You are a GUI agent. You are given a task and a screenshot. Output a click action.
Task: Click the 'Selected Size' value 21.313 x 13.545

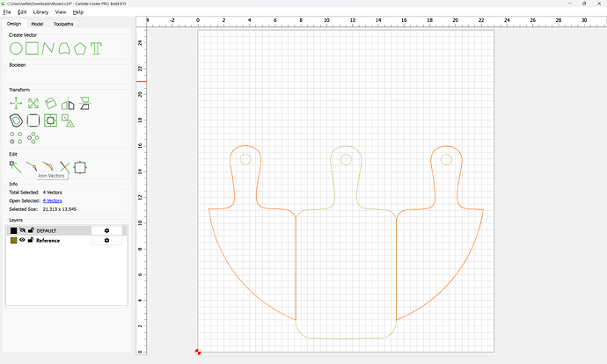click(x=60, y=209)
